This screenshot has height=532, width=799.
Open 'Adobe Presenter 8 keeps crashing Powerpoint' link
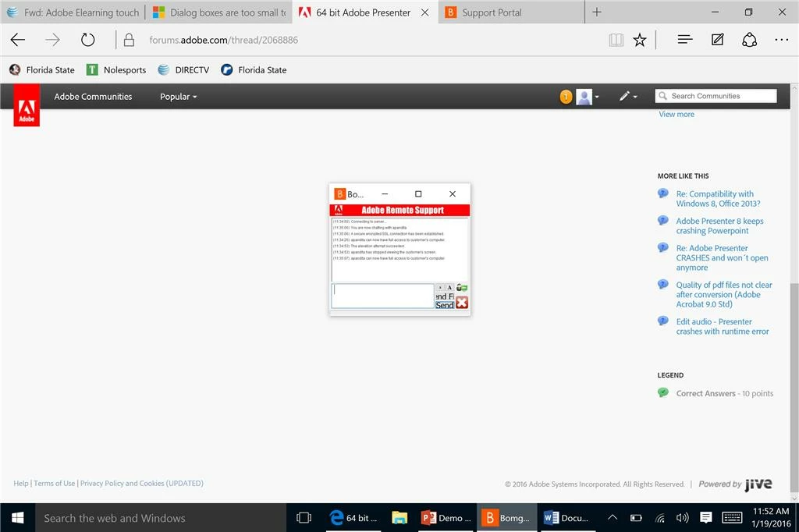(719, 225)
